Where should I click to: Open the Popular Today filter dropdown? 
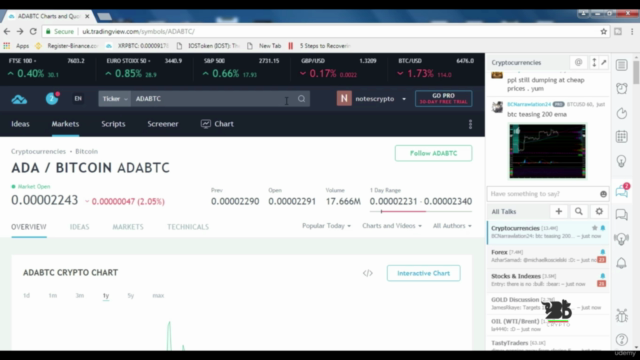[326, 226]
